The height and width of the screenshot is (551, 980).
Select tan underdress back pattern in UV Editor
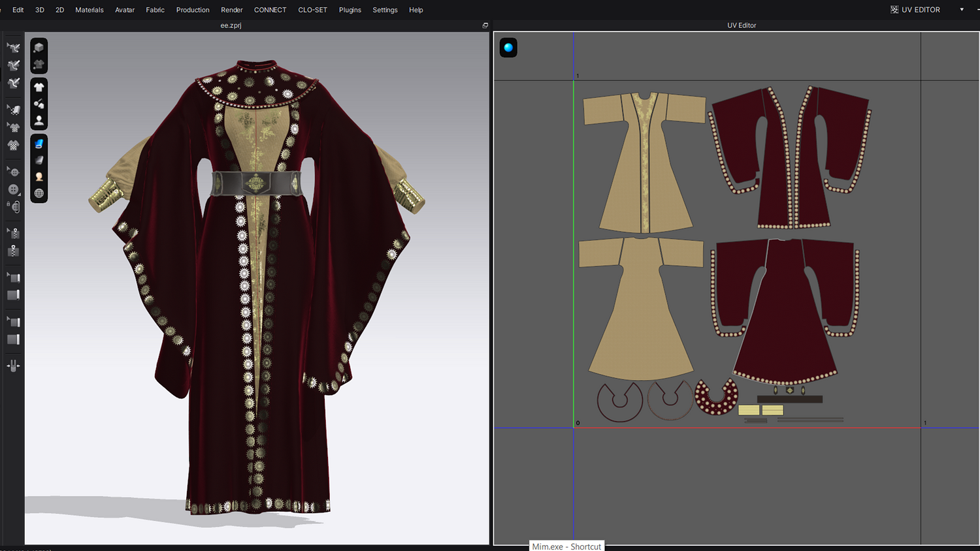pos(641,308)
